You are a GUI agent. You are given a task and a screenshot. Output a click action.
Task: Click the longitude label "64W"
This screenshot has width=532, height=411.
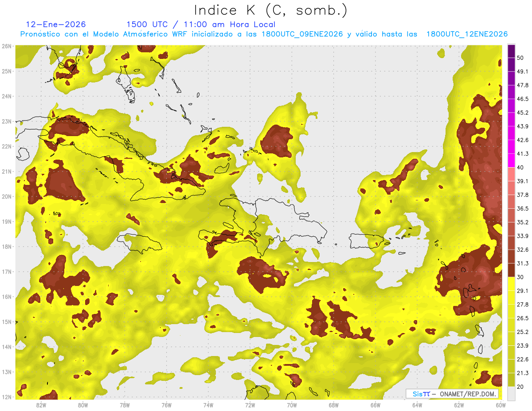coord(417,405)
